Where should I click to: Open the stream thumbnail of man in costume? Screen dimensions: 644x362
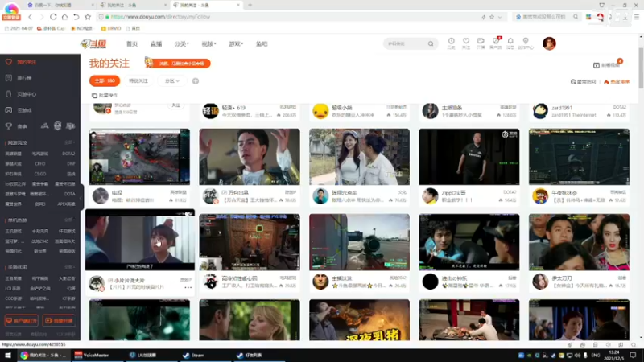tap(250, 157)
